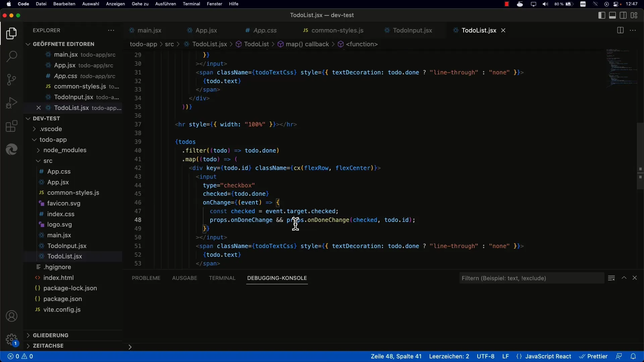
Task: Open the Edge browser tools icon in activity bar
Action: click(x=11, y=149)
